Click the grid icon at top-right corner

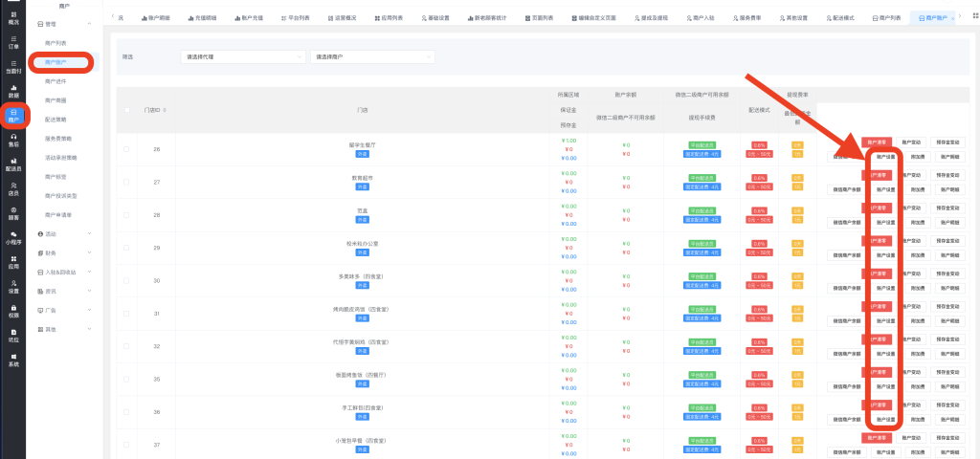coord(973,17)
